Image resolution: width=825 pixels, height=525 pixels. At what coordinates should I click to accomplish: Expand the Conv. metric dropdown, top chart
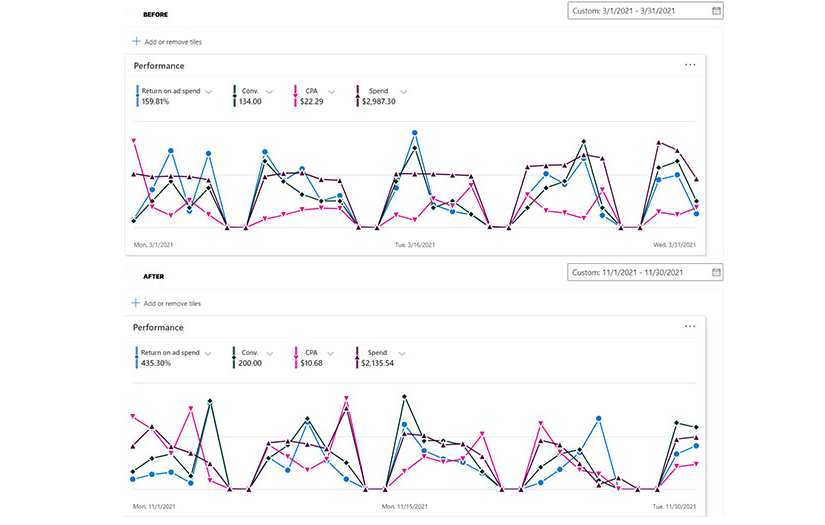pyautogui.click(x=270, y=92)
